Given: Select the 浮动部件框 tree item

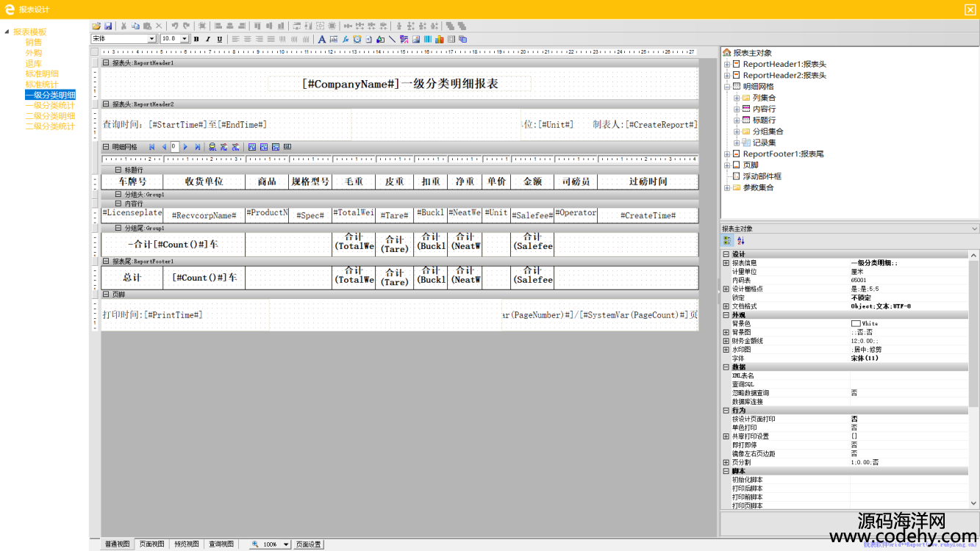Looking at the screenshot, I should [x=762, y=176].
